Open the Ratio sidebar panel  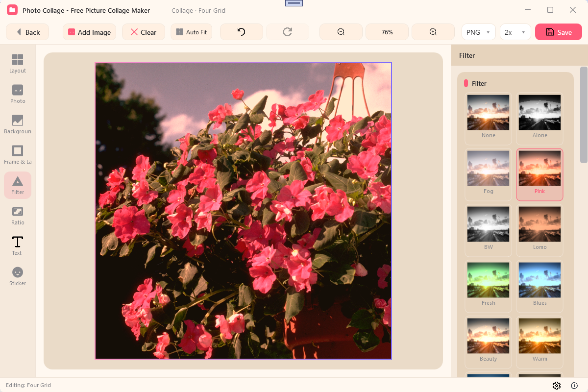[x=18, y=216]
